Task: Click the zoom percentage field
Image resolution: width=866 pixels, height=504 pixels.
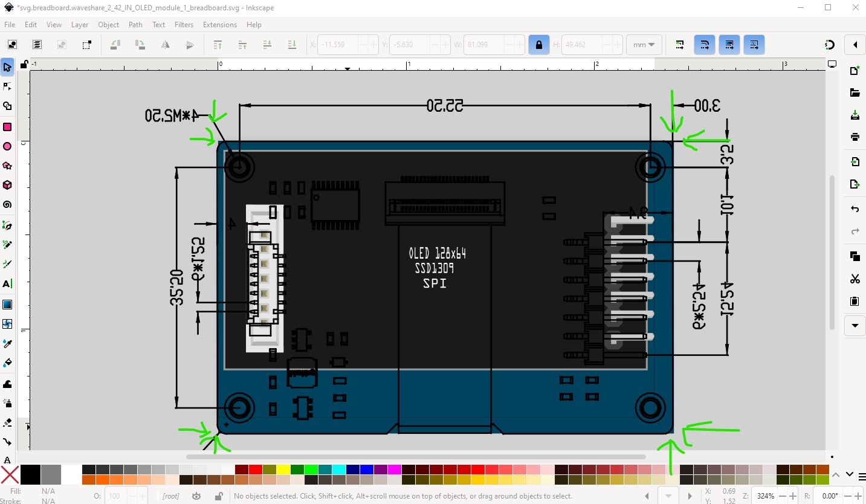Action: (x=766, y=496)
